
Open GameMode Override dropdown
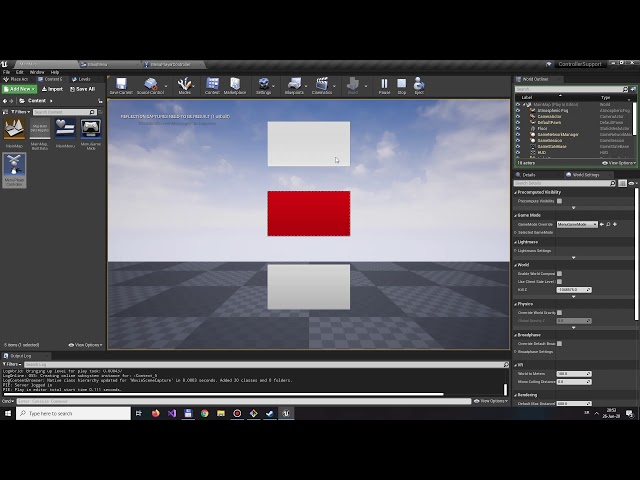(577, 224)
